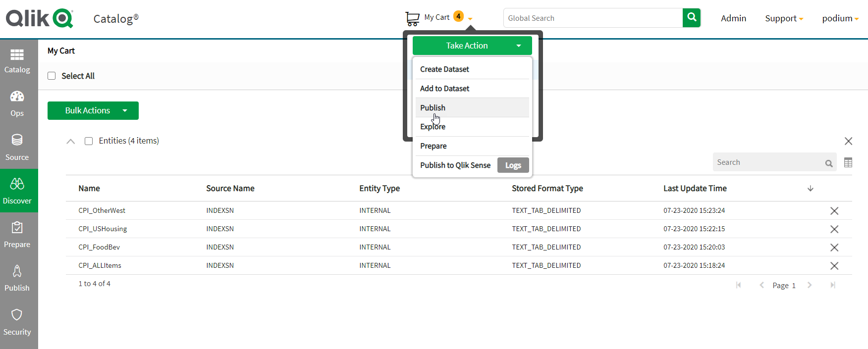
Task: Open the Admin link
Action: point(733,18)
